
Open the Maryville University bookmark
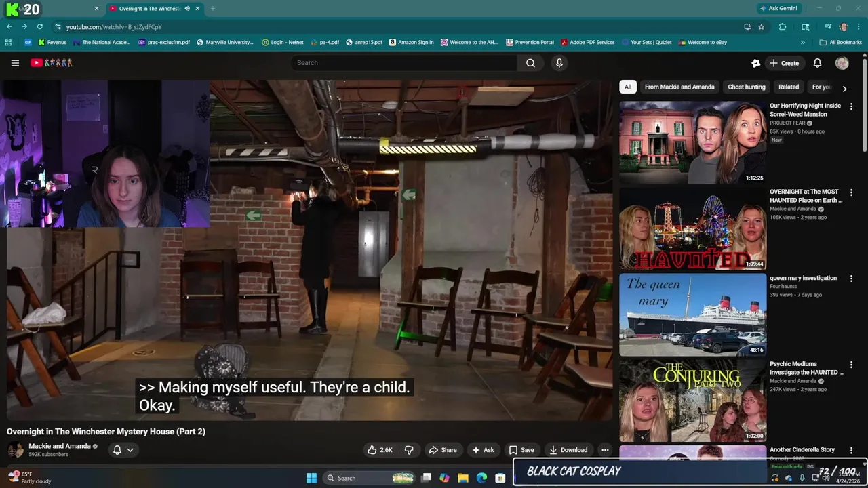[224, 42]
